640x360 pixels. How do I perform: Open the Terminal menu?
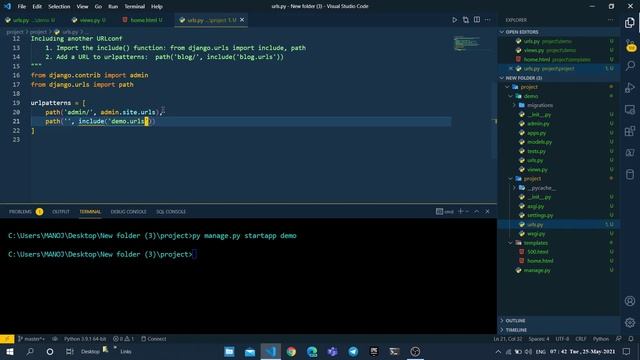pyautogui.click(x=134, y=7)
